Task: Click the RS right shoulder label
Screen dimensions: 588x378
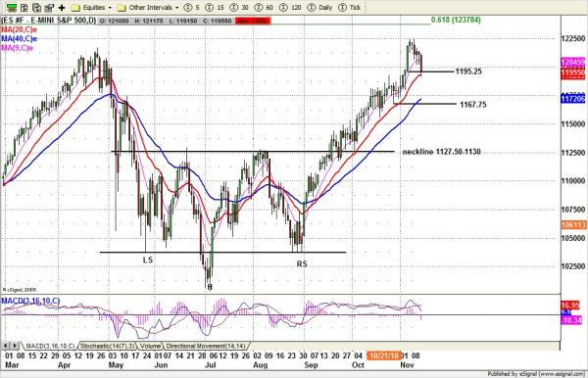Action: (302, 263)
